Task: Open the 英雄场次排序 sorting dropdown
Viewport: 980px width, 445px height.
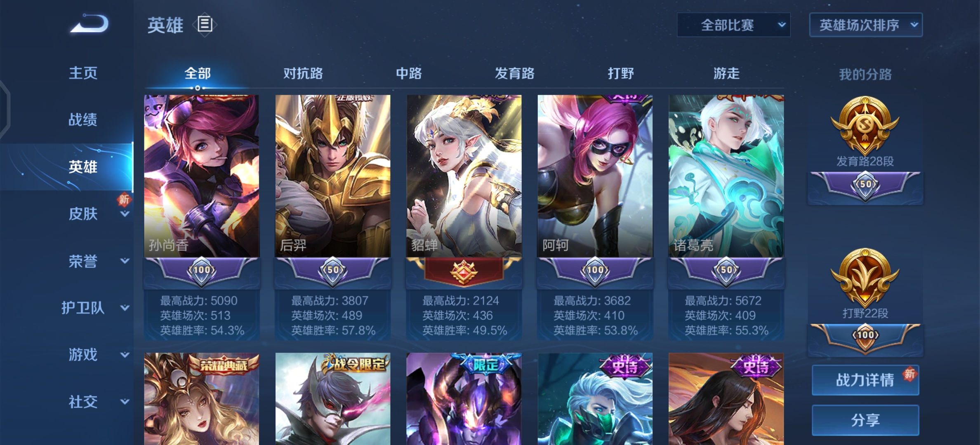Action: (x=866, y=25)
